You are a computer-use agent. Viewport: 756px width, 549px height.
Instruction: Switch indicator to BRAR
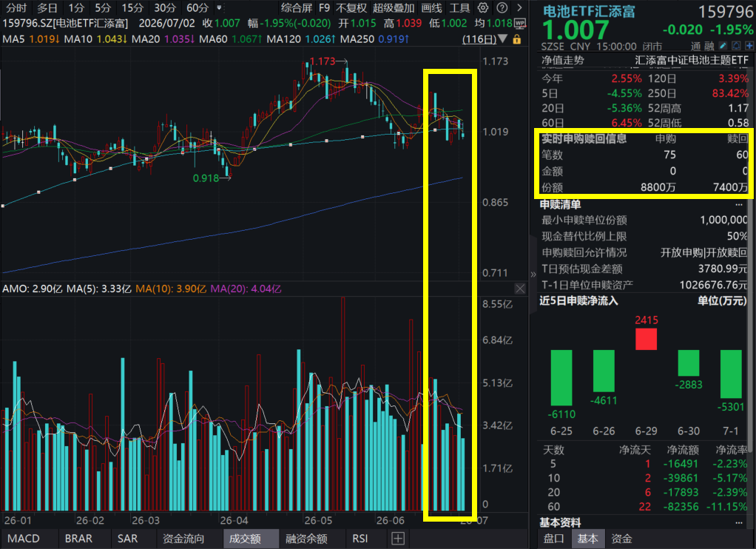pos(78,539)
